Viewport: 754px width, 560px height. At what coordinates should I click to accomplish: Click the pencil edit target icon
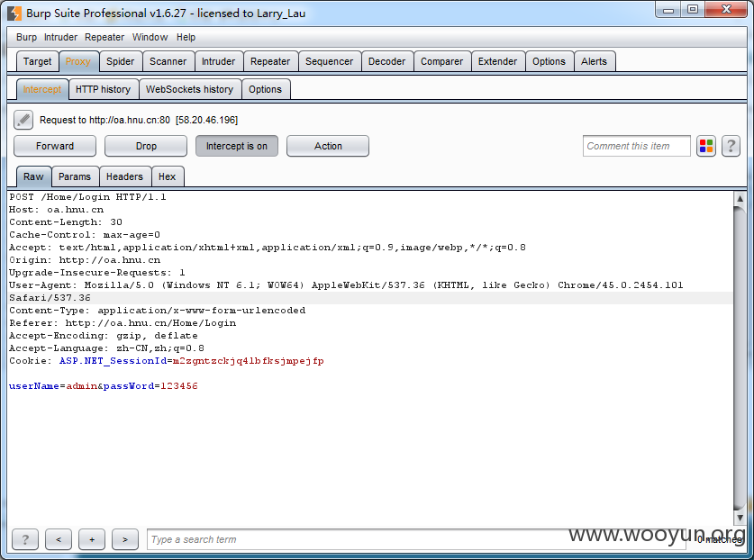(x=23, y=120)
